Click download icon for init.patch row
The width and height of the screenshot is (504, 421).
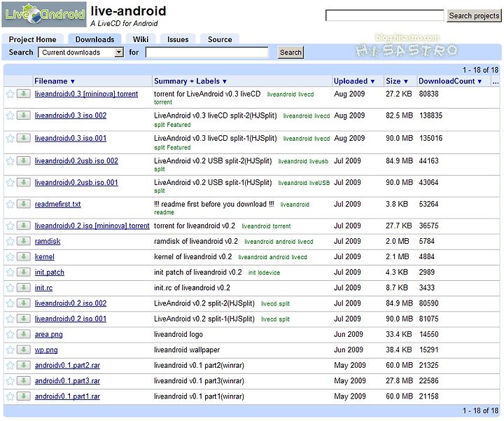[x=24, y=272]
